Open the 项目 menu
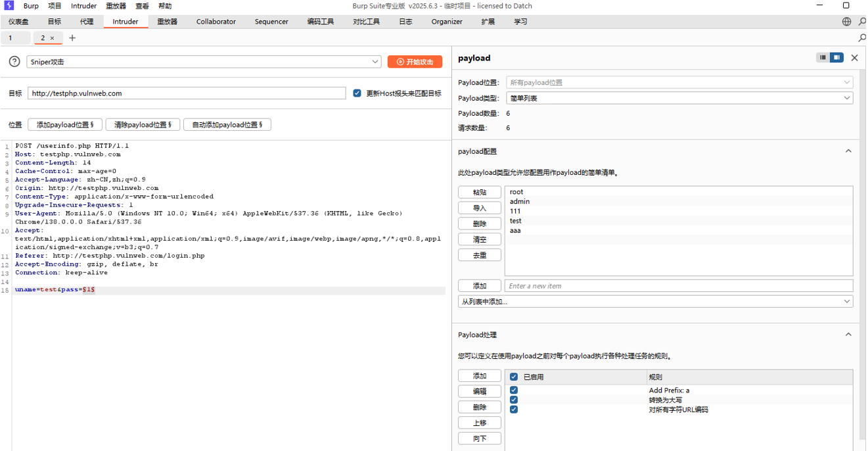This screenshot has width=868, height=451. 55,6
